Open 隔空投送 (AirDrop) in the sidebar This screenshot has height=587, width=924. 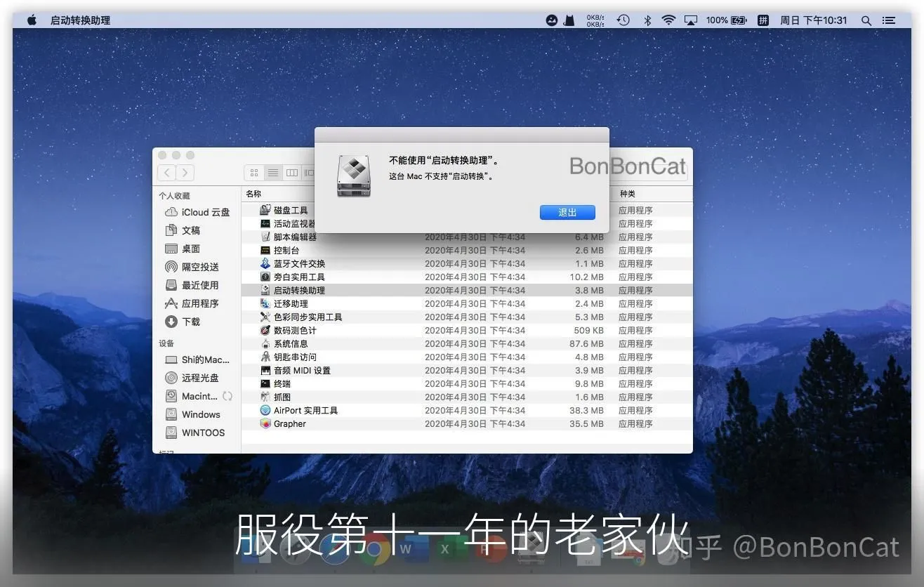(192, 267)
